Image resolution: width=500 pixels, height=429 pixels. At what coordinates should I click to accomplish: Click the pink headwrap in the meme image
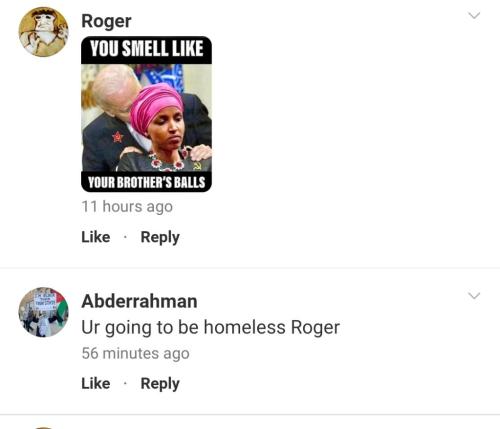(156, 108)
